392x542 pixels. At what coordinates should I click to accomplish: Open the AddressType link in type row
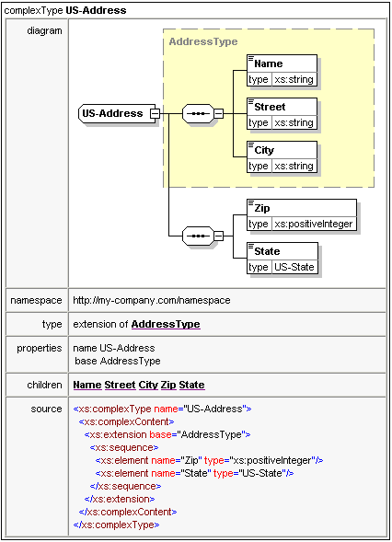click(x=166, y=324)
